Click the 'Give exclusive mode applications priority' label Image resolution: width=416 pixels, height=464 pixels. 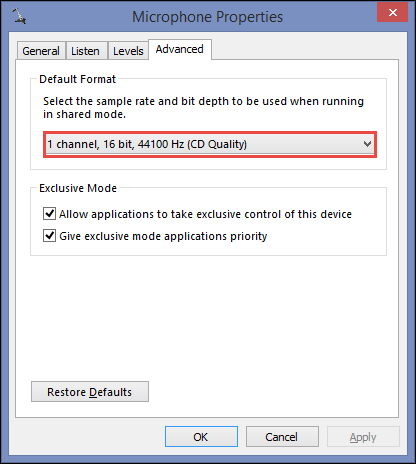tap(163, 236)
